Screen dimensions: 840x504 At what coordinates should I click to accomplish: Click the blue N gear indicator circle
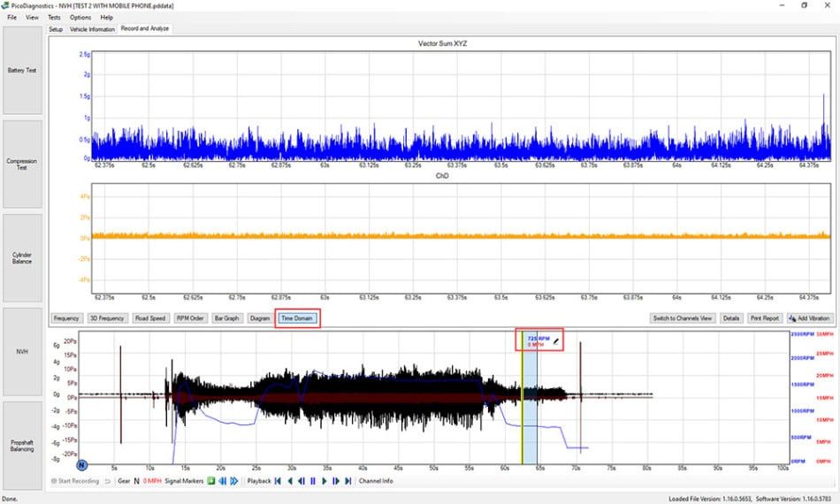tap(81, 465)
